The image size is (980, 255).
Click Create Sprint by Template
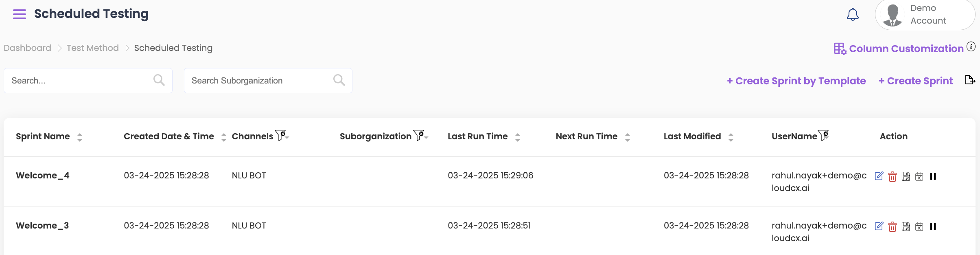(796, 81)
